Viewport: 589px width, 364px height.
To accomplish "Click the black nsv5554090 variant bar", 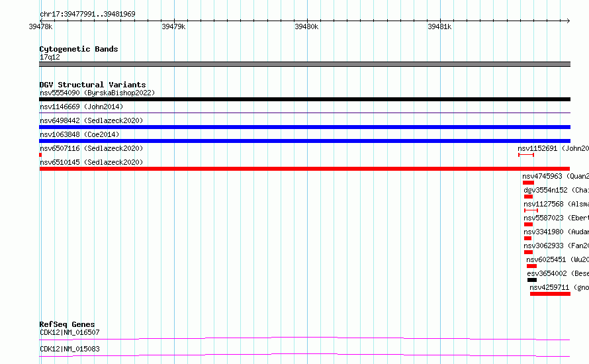I will click(x=304, y=99).
